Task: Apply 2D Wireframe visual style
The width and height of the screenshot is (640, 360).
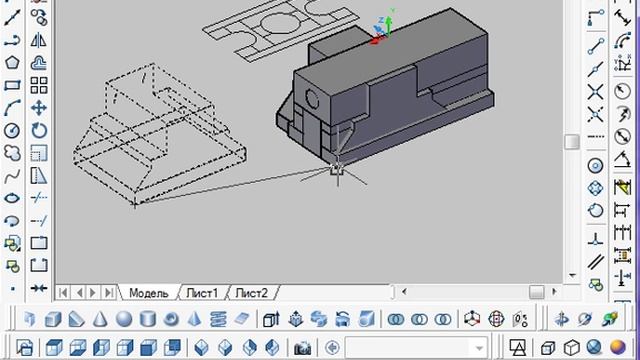Action: [518, 348]
